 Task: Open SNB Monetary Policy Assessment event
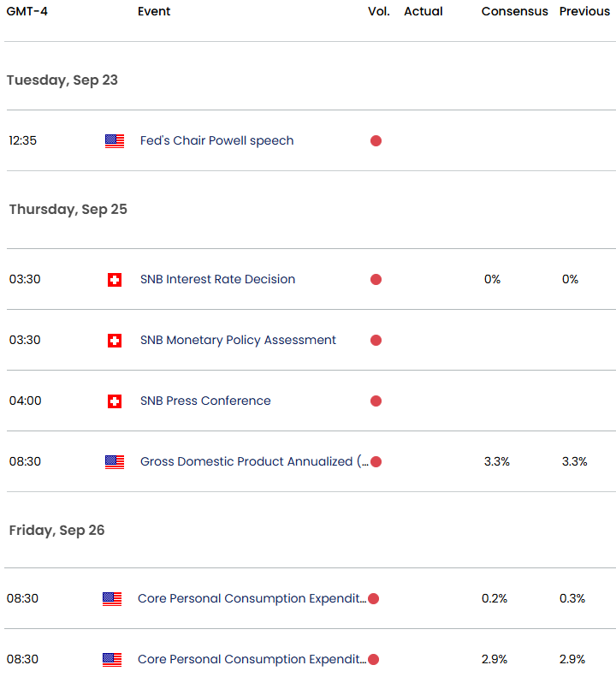point(238,341)
